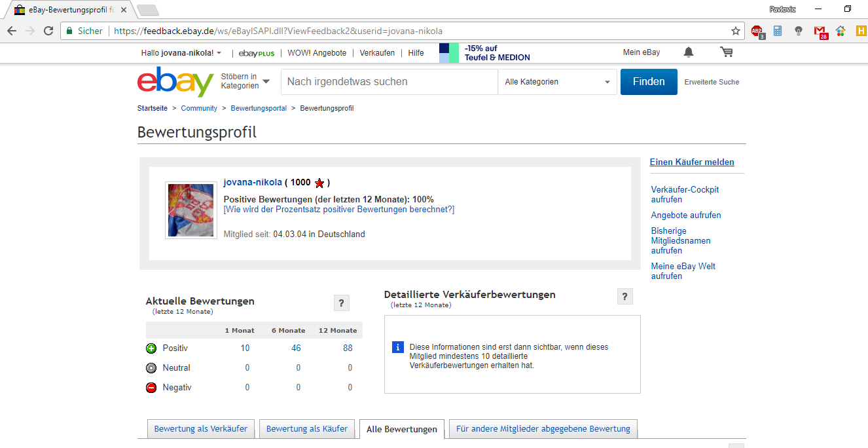Click positive count 88 for 12 Monate

[x=348, y=348]
